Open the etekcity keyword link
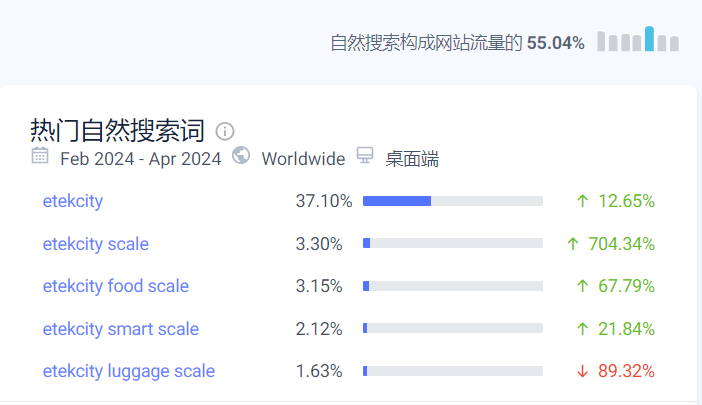This screenshot has width=702, height=405. pos(73,201)
